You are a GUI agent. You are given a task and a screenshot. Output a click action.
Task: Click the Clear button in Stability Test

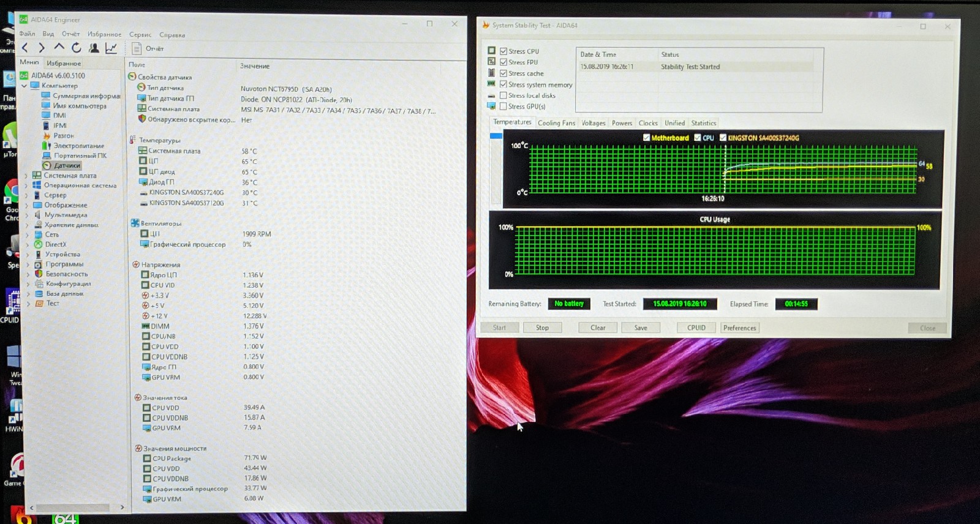[598, 327]
